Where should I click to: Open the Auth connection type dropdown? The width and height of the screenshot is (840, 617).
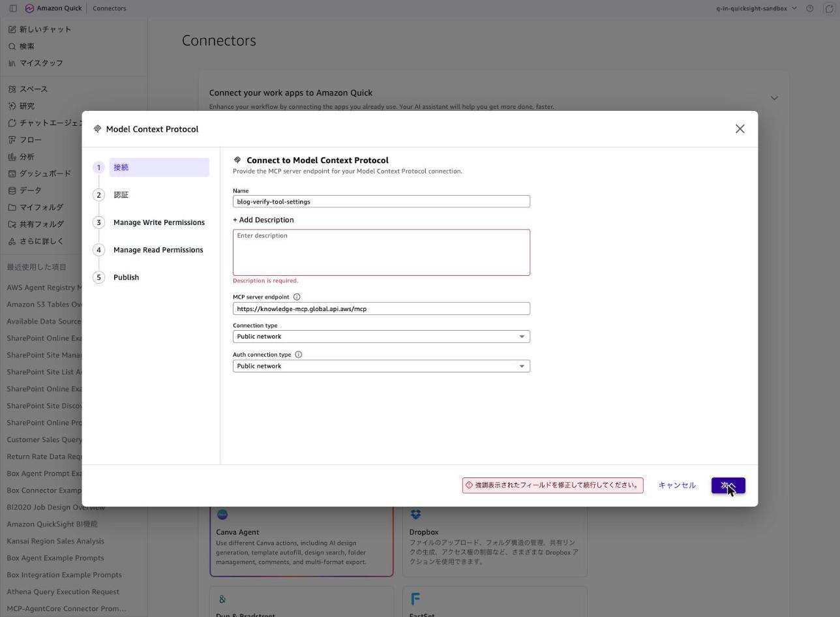point(382,366)
